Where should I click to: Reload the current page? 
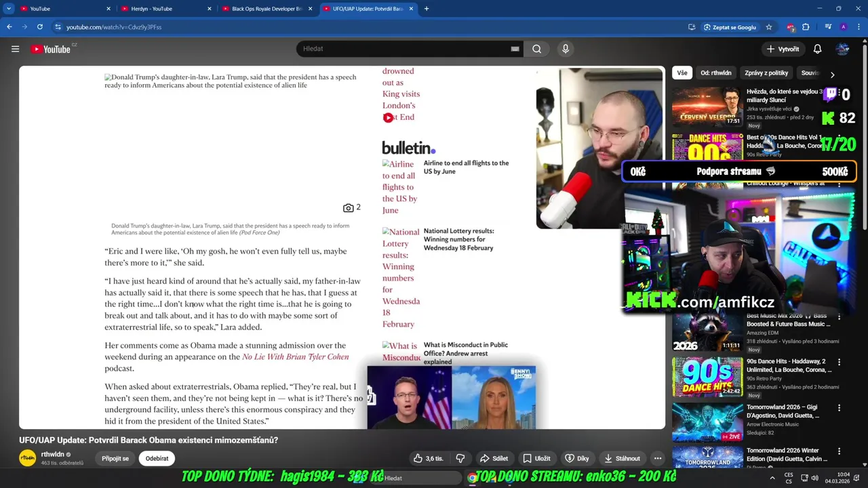pos(40,27)
